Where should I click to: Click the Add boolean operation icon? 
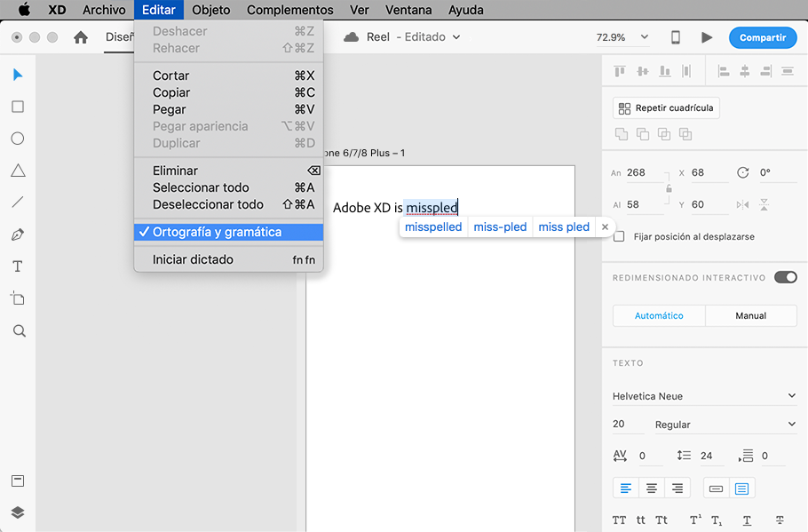(622, 134)
